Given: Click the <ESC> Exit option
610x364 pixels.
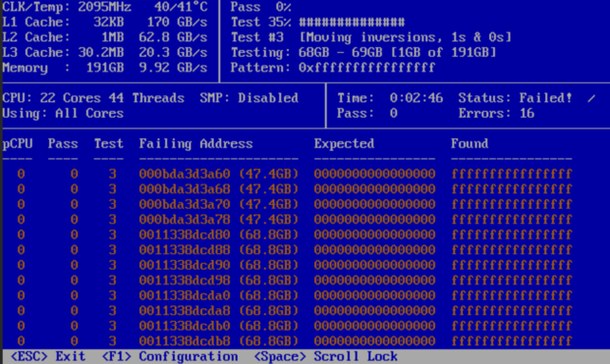Looking at the screenshot, I should click(x=48, y=356).
